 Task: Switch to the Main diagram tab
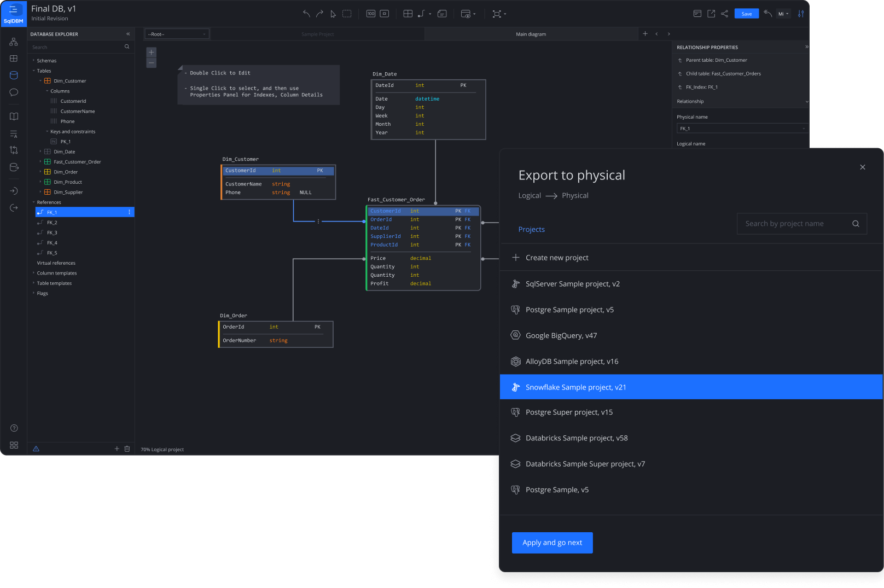click(531, 34)
